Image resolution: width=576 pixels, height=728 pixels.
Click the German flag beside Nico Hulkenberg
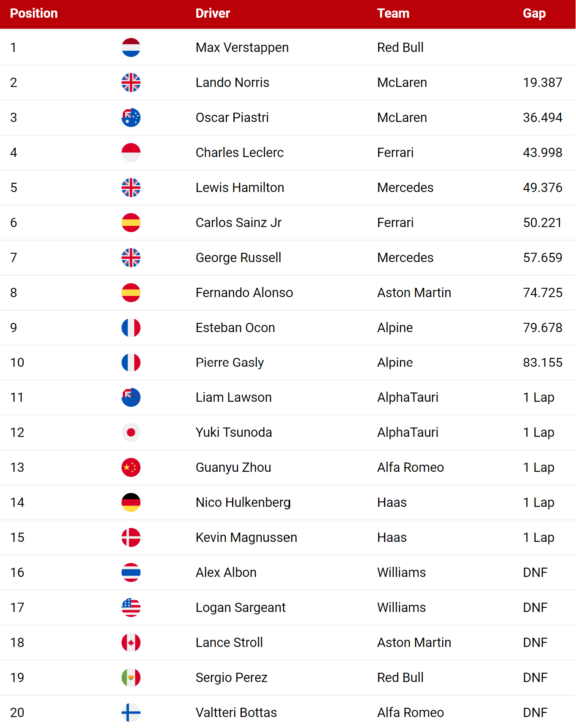point(131,502)
